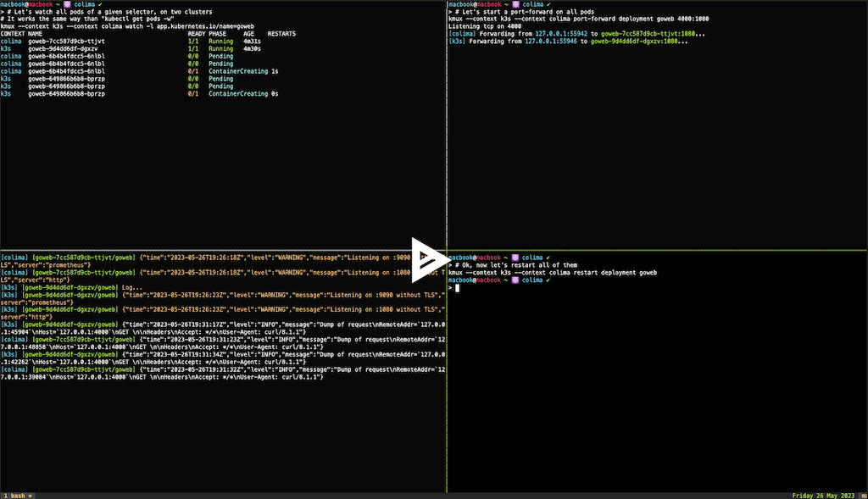Click the '[k3s]' tag on the Forwarding line
This screenshot has width=868, height=499.
(457, 42)
